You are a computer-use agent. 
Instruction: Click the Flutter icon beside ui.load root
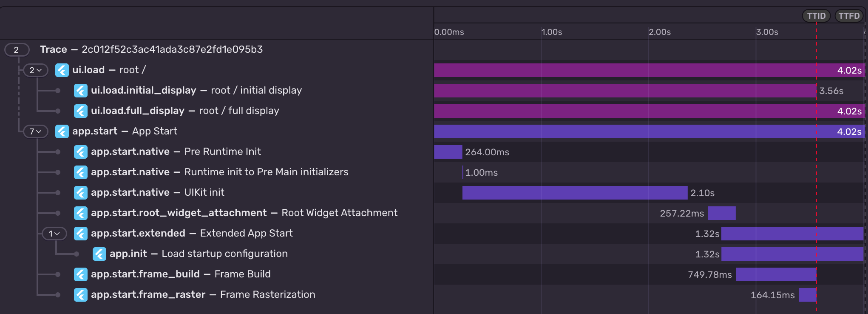coord(62,70)
